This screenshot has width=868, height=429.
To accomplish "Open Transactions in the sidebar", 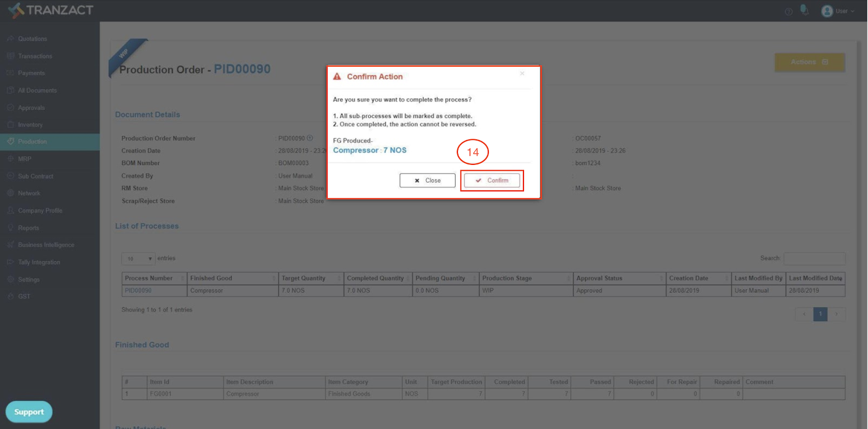I will (35, 56).
